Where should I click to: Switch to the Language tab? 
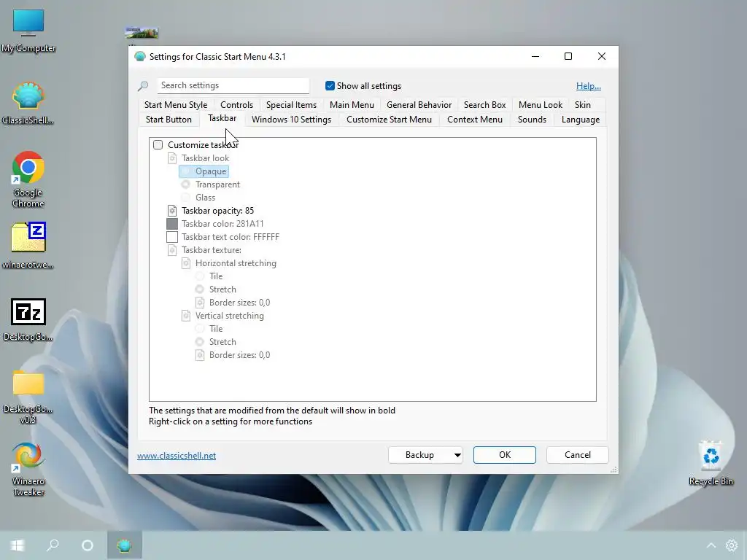tap(581, 120)
